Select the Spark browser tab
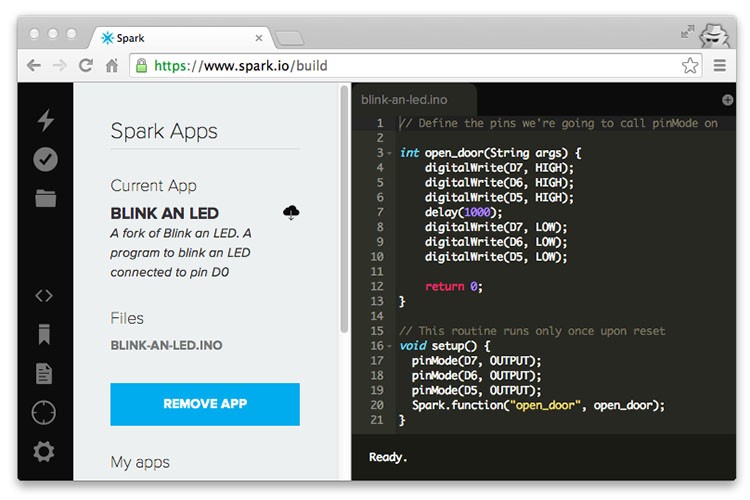The image size is (750, 500). [x=179, y=38]
